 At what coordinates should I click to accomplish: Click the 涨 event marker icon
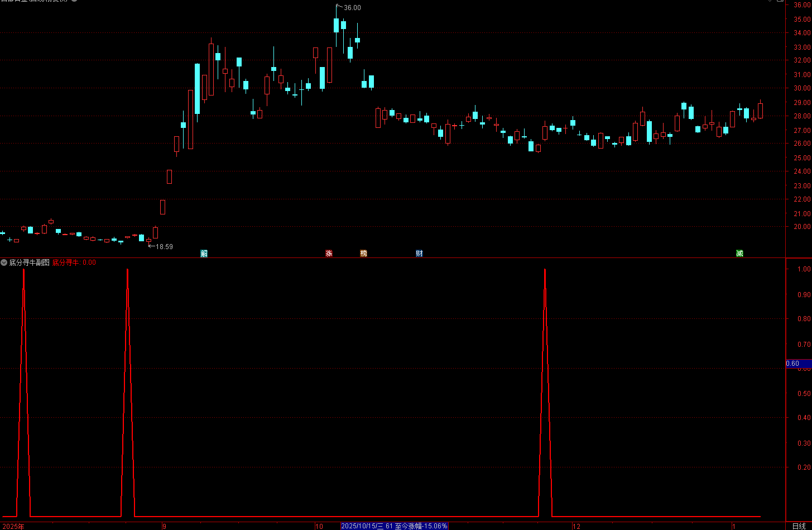(329, 254)
